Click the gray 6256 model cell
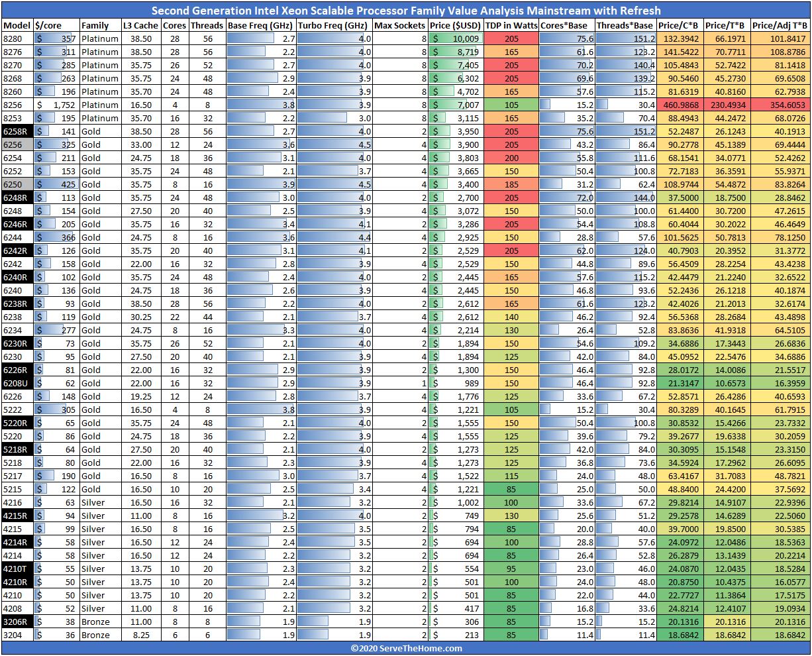This screenshot has width=812, height=656. pyautogui.click(x=17, y=144)
